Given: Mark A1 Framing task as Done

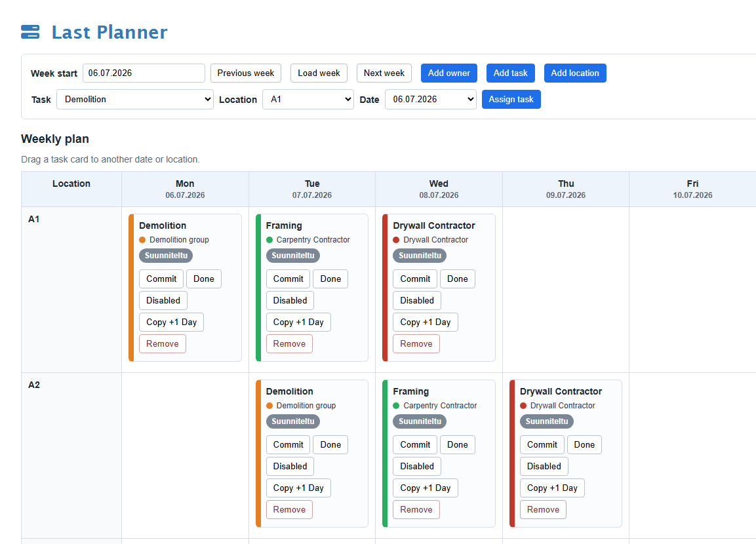Looking at the screenshot, I should pos(330,279).
